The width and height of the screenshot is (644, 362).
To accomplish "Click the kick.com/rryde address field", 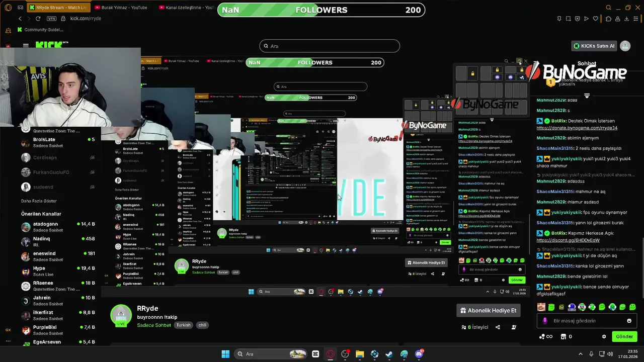I will (x=86, y=19).
